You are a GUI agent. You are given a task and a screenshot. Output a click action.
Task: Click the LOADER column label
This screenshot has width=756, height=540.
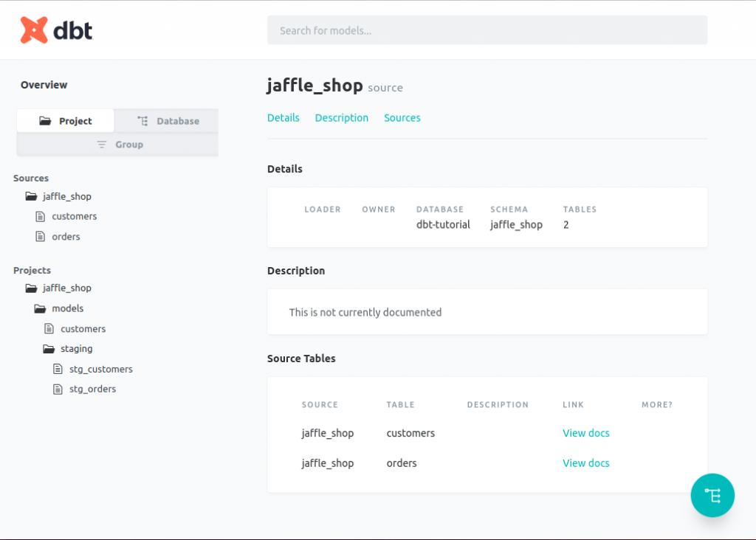[323, 210]
